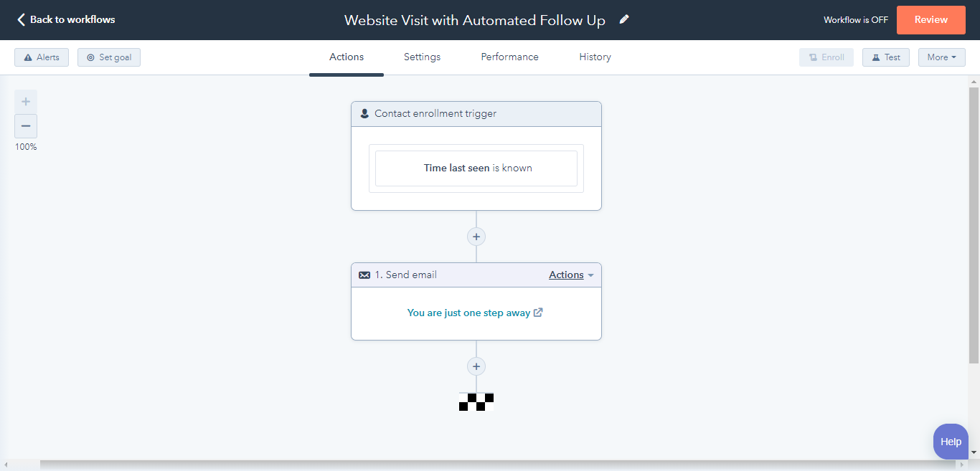This screenshot has width=980, height=471.
Task: Open the Alerts button
Action: pos(42,57)
